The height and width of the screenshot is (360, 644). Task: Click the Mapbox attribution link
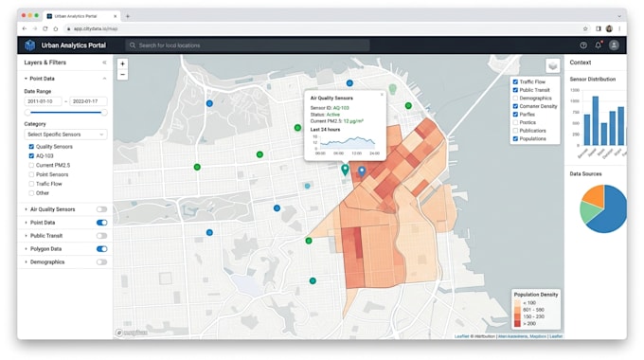pyautogui.click(x=538, y=336)
